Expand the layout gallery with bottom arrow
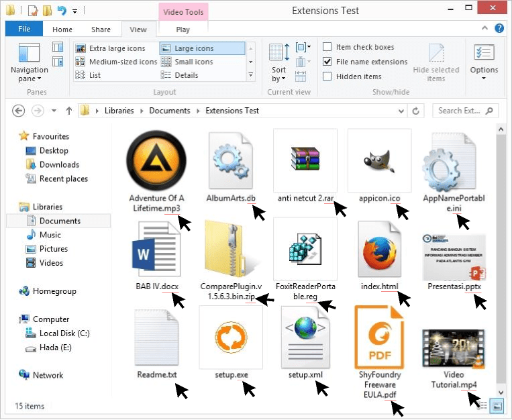The width and height of the screenshot is (512, 420). pyautogui.click(x=250, y=74)
